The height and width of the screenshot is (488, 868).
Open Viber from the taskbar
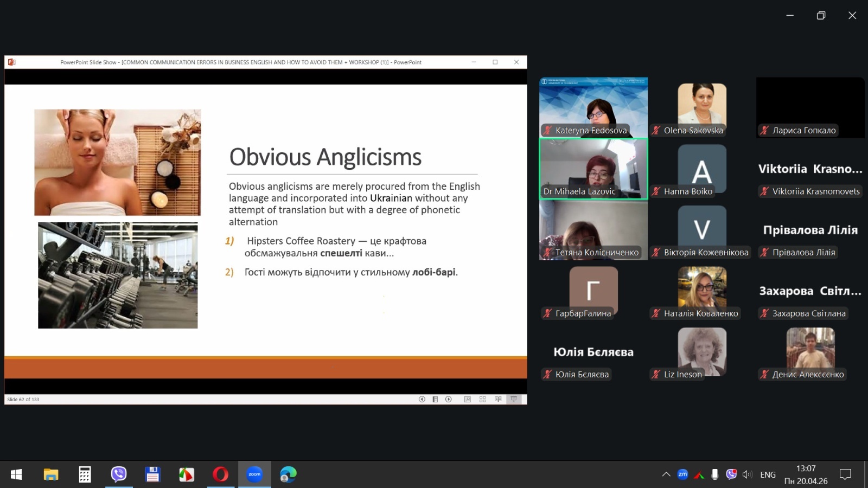pos(119,474)
